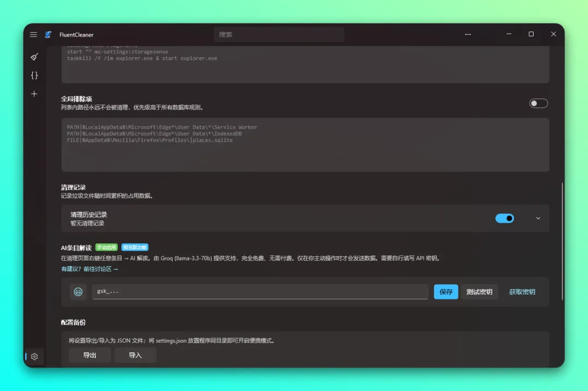Click the smiley icon beside API key

(x=78, y=291)
